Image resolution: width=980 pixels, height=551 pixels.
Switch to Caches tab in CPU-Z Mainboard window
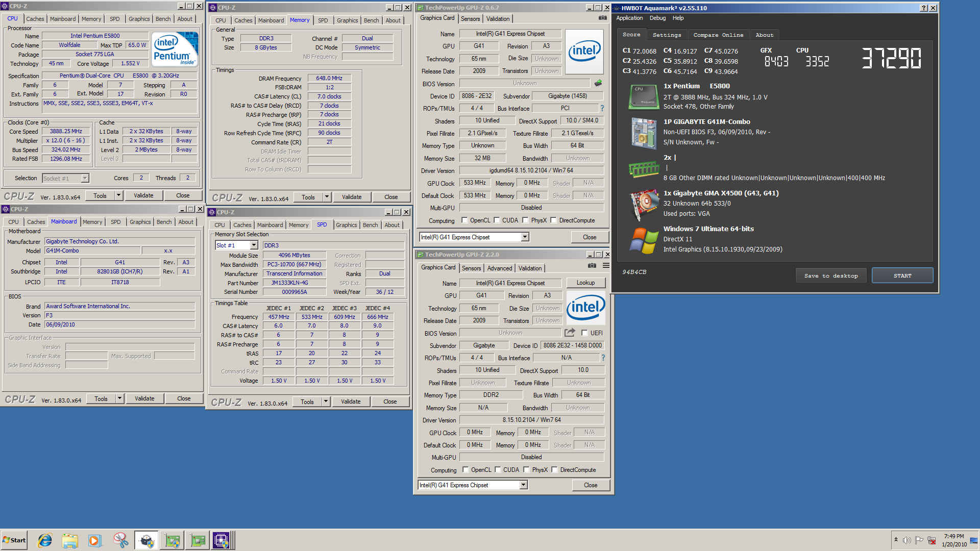pos(36,222)
